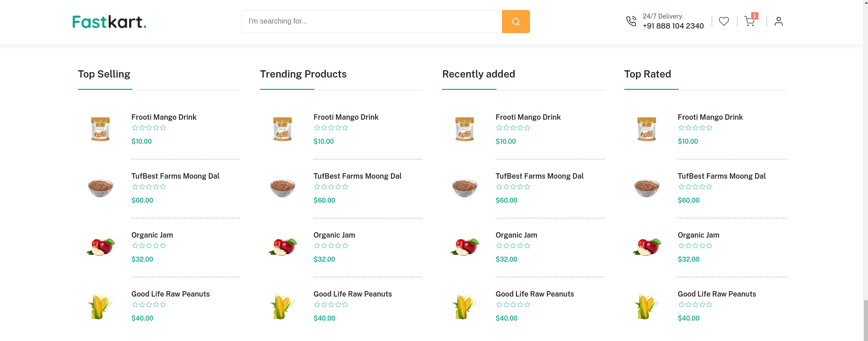Click star rating of Organic Jam in Top Rated

695,246
